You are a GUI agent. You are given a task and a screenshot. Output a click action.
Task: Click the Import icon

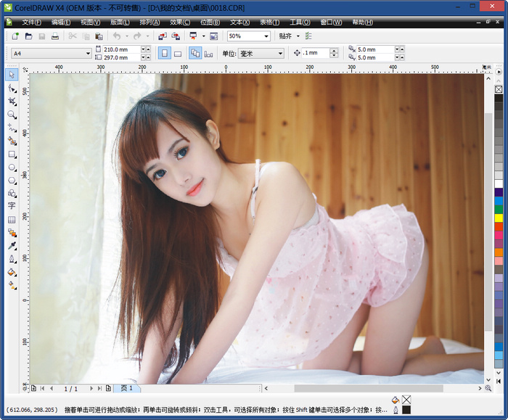(163, 36)
